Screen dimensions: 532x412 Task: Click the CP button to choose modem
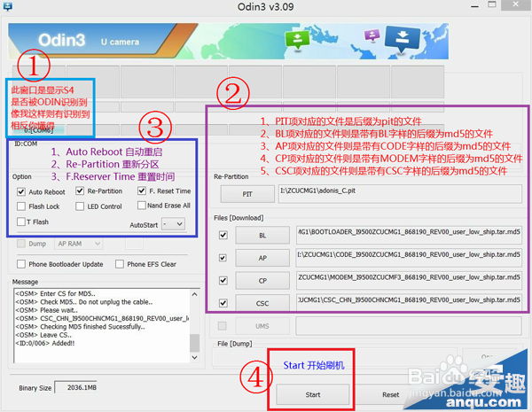262,281
